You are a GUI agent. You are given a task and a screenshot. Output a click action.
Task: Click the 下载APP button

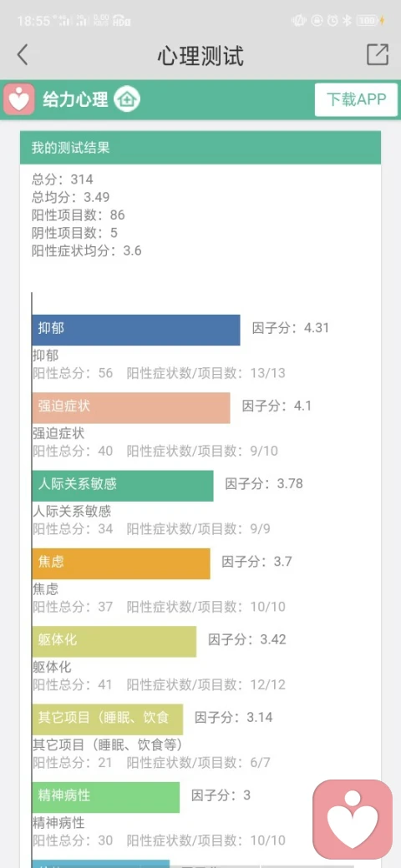[356, 99]
